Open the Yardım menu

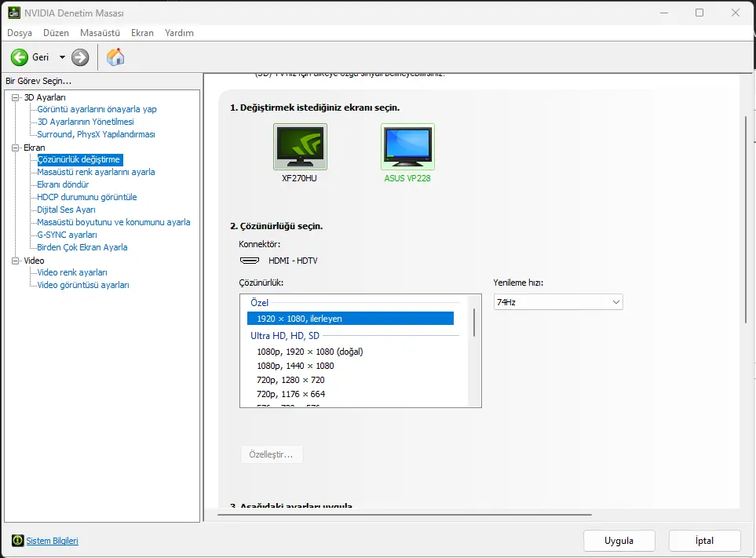click(179, 33)
